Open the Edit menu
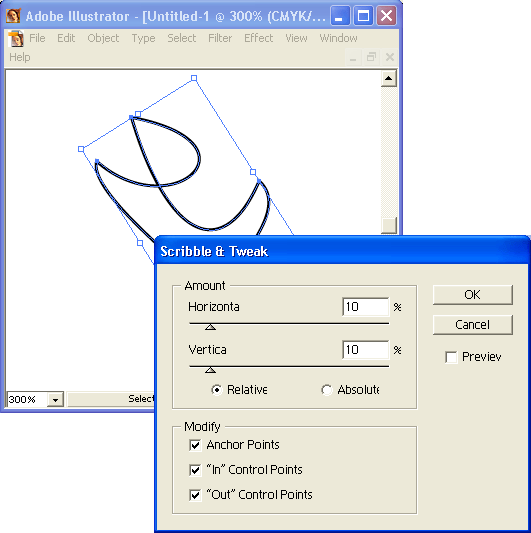Image resolution: width=531 pixels, height=533 pixels. pyautogui.click(x=66, y=38)
